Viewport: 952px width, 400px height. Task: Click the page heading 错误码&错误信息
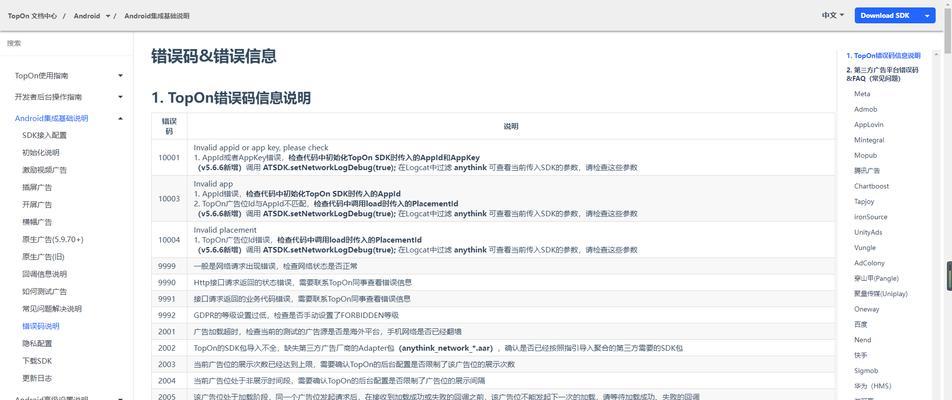click(214, 56)
